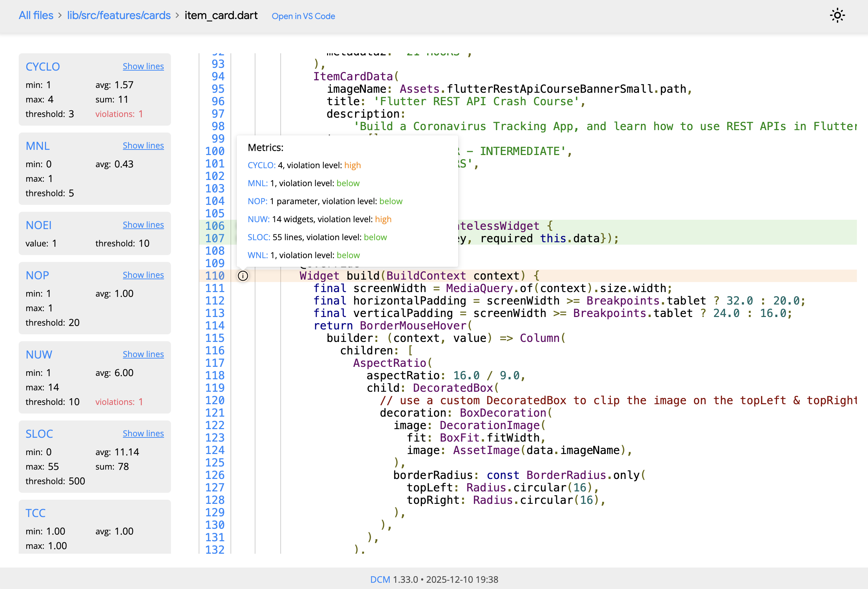Show lines for the NOP metric
This screenshot has width=868, height=589.
(143, 274)
